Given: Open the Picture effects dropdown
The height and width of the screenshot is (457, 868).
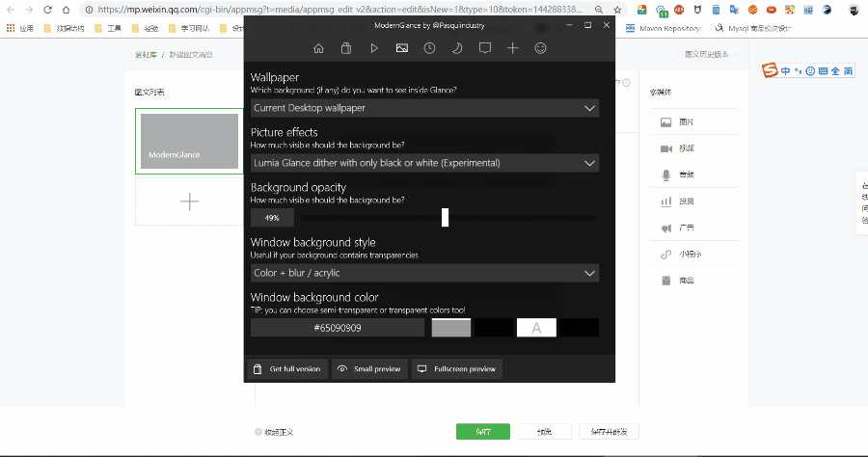Looking at the screenshot, I should [424, 163].
